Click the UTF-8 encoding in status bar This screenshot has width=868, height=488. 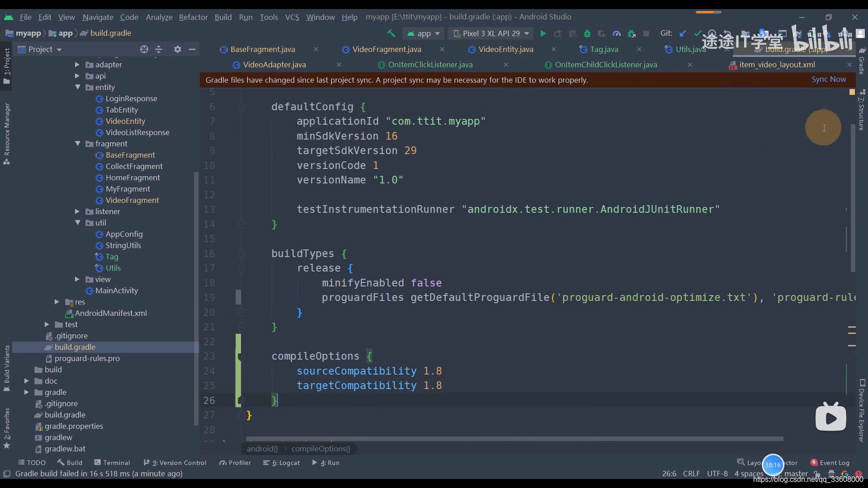[x=717, y=474]
